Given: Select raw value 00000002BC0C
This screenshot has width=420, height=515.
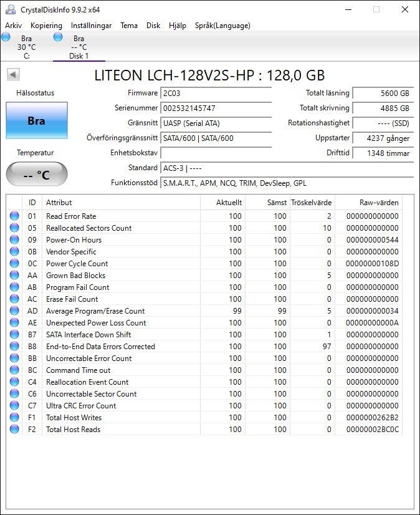Looking at the screenshot, I should coord(373,430).
